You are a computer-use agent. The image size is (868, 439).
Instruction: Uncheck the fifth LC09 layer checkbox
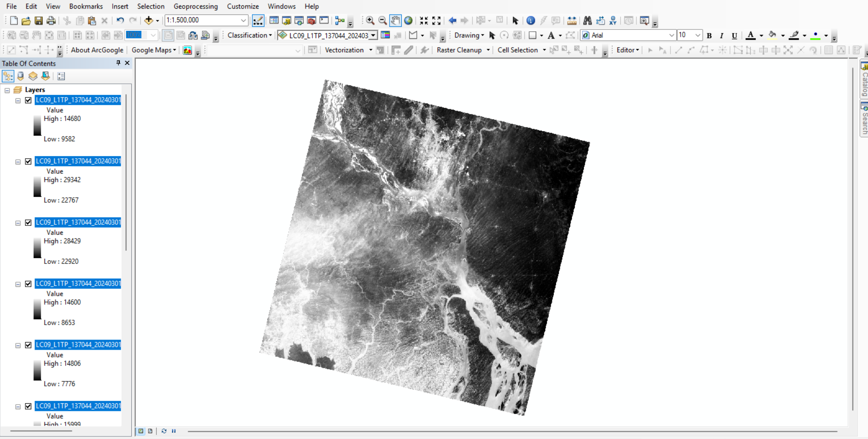pos(28,345)
